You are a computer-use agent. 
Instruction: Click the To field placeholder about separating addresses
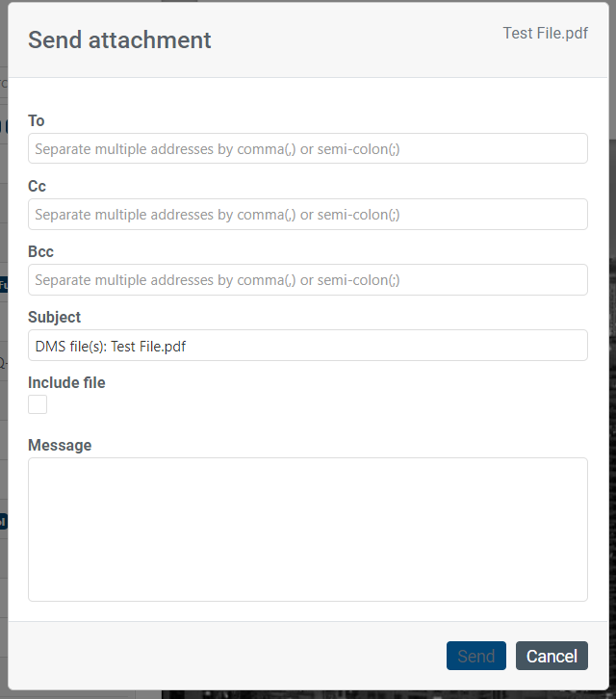click(217, 149)
